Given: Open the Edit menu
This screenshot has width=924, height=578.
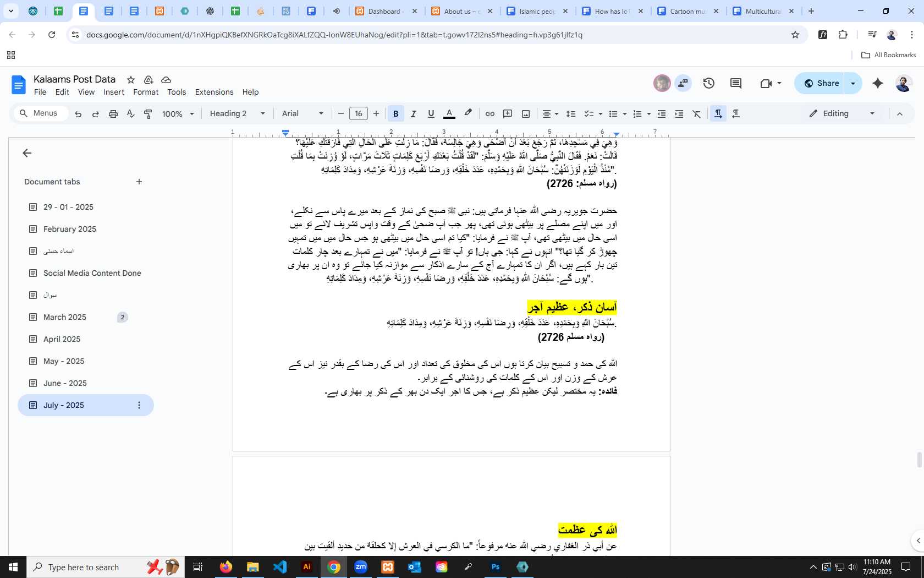Looking at the screenshot, I should 62,92.
